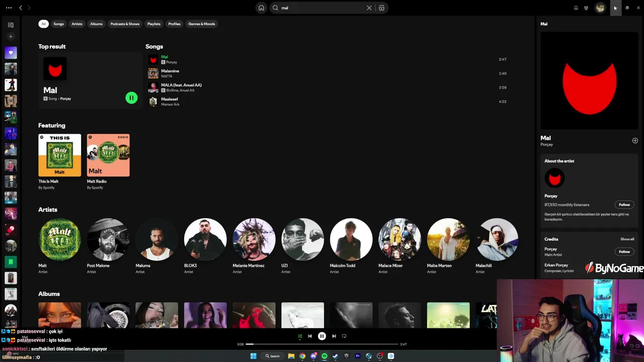Select the Podcasts & Shows filter chip
Viewport: 644px width, 362px height.
[125, 24]
